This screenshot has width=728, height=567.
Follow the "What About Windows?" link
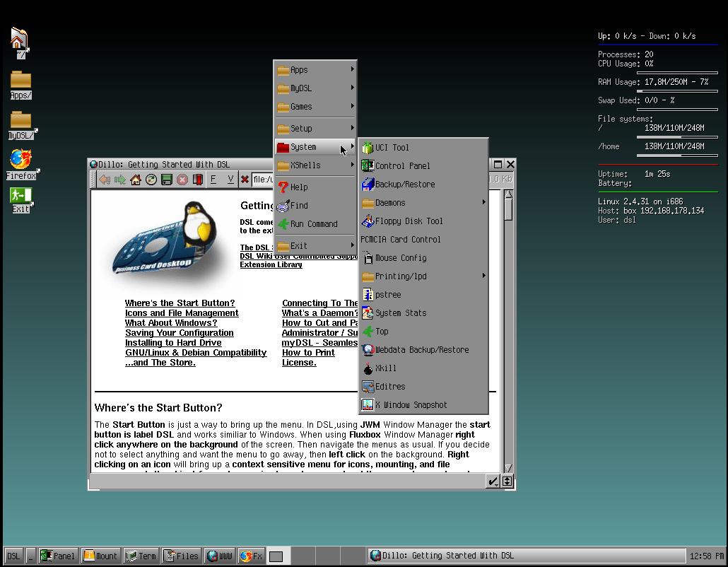coord(171,323)
